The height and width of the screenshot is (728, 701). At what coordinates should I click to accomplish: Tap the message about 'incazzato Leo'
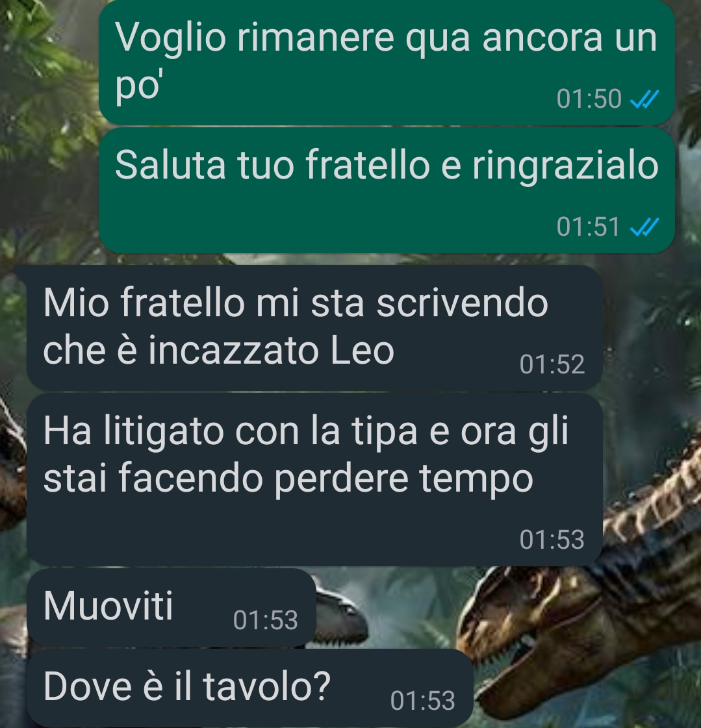pyautogui.click(x=314, y=328)
